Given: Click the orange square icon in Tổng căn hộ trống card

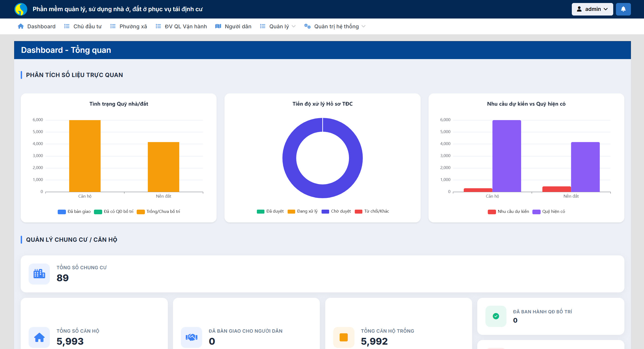Looking at the screenshot, I should click(344, 337).
